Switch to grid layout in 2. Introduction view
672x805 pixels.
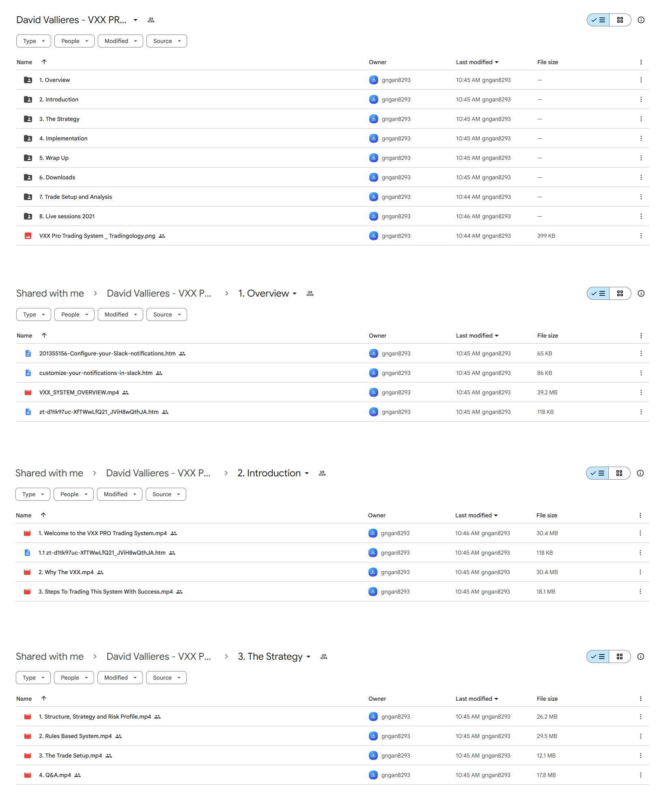click(x=619, y=473)
